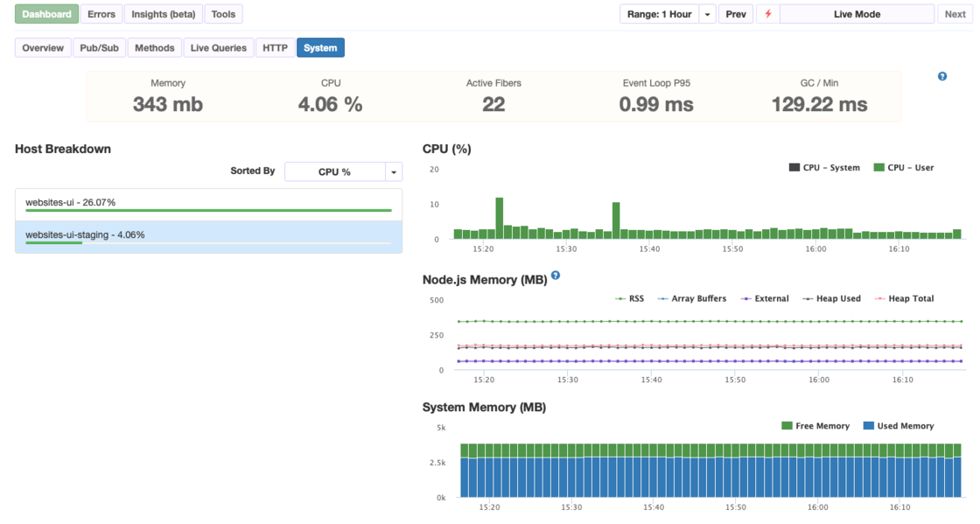Enable Live Mode

click(x=857, y=13)
